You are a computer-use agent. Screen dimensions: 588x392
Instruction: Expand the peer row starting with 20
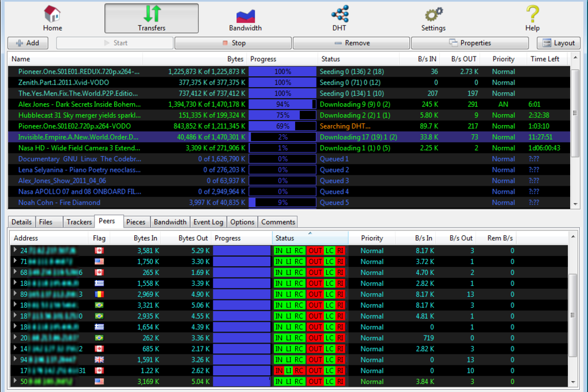(x=15, y=337)
